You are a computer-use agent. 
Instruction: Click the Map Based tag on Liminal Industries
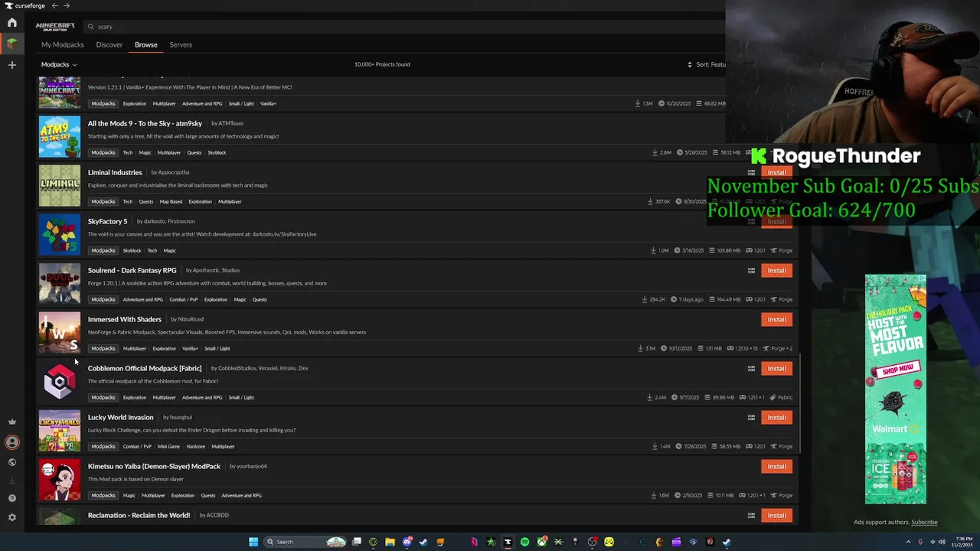(x=171, y=201)
